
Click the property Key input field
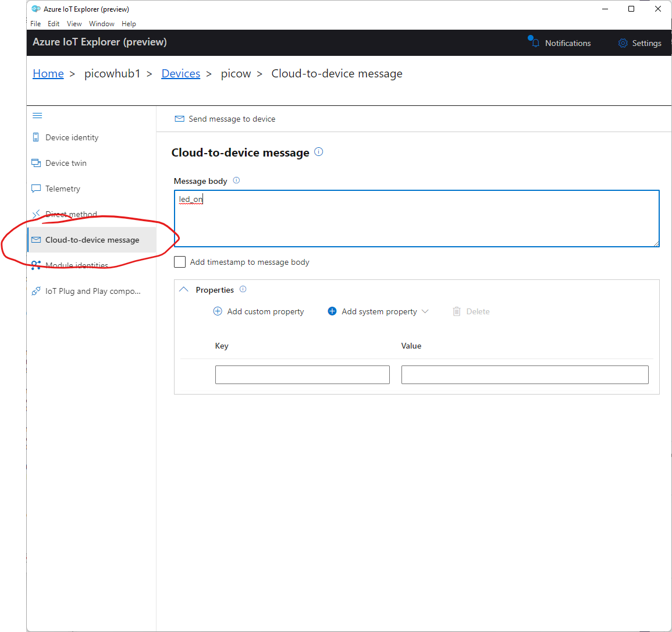coord(303,375)
